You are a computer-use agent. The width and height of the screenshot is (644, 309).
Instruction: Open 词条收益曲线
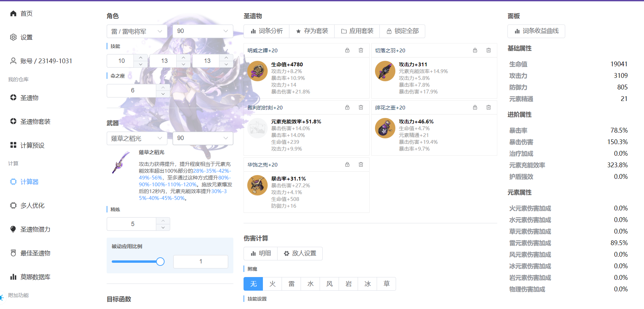pos(536,31)
